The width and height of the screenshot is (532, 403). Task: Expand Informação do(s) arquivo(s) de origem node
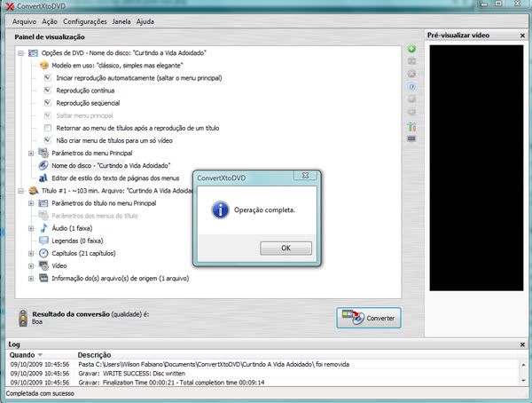31,279
